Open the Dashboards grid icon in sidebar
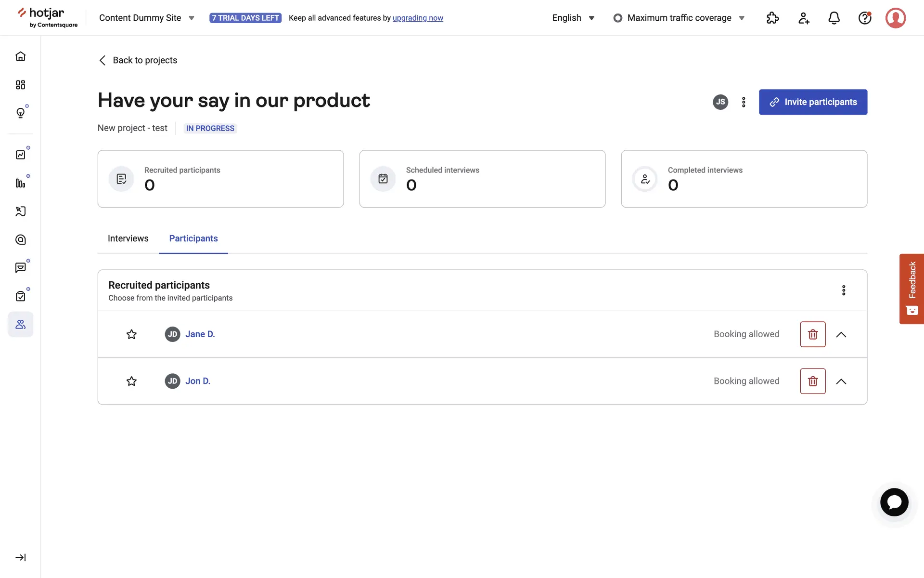The image size is (924, 578). [x=20, y=85]
